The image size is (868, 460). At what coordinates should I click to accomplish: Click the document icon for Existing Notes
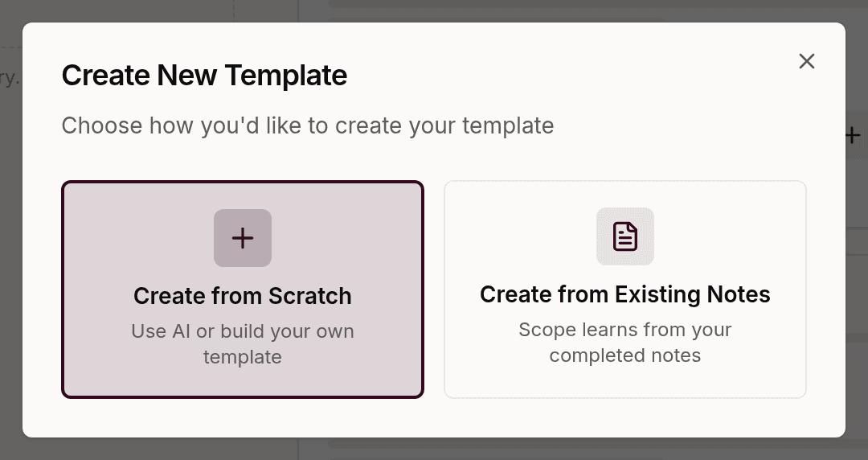(x=625, y=236)
